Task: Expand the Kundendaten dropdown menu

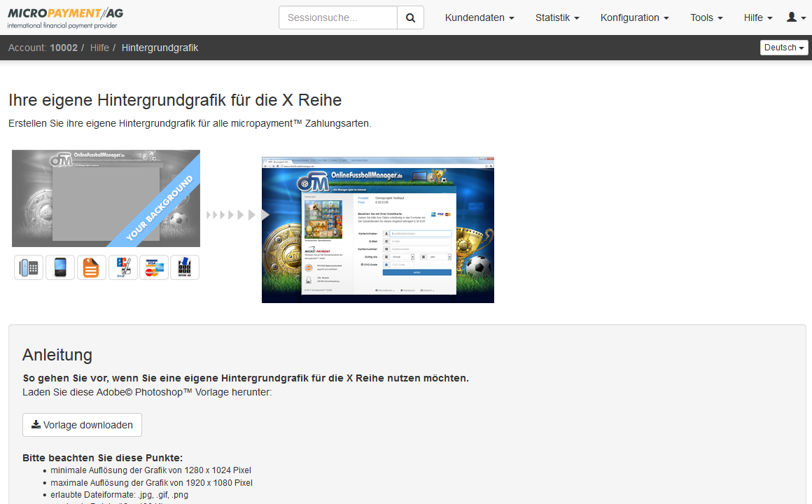Action: tap(479, 17)
